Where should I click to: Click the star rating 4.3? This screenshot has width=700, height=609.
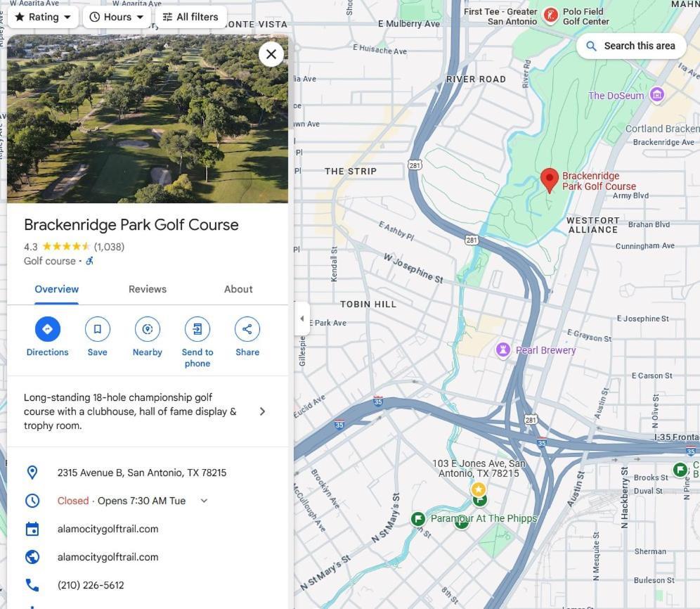(31, 247)
